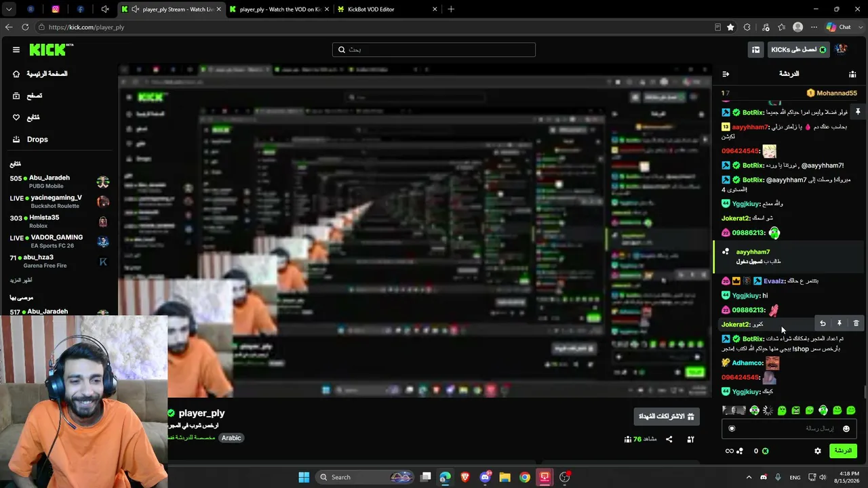
Task: Open browser settings and more menu
Action: [814, 27]
